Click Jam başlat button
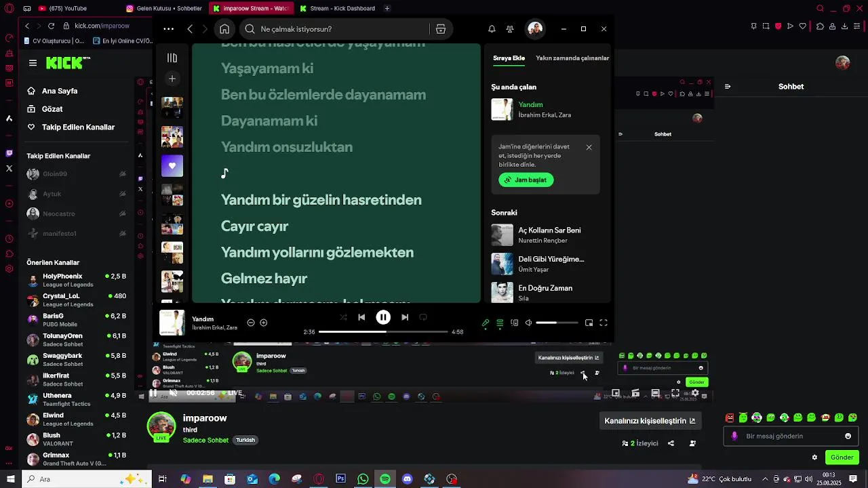The image size is (868, 488). click(x=526, y=180)
